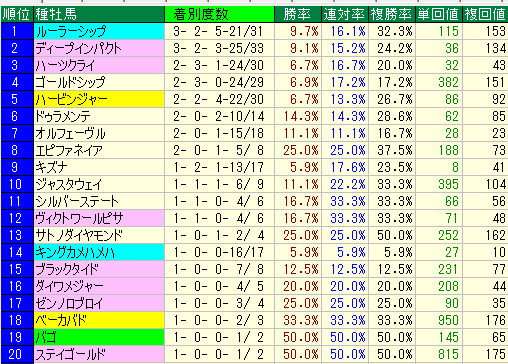Sort by the 勝率 column header
508x364 pixels.
[298, 14]
